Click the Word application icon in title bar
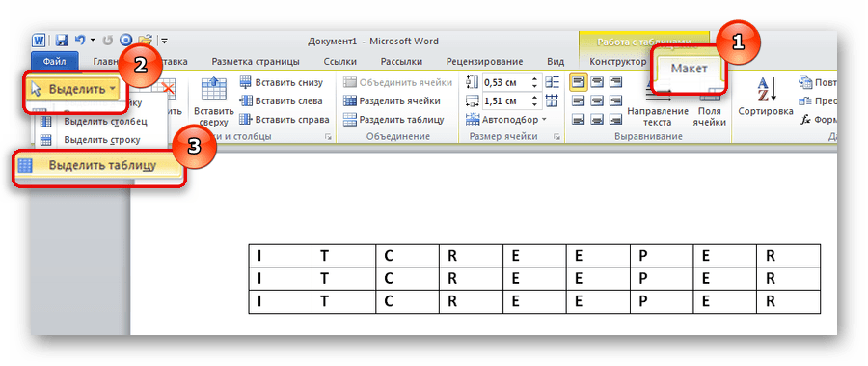 coord(40,41)
